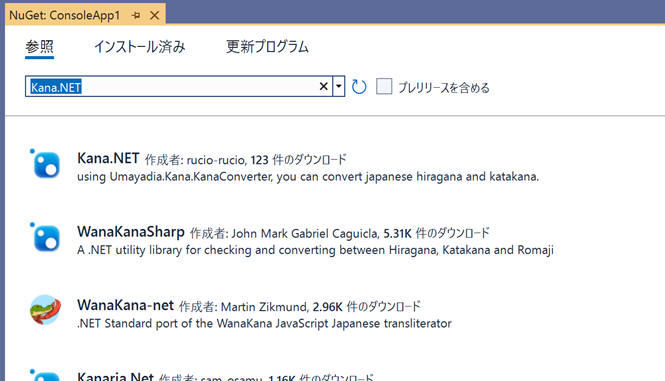Open the インストール済み tab
Image resolution: width=665 pixels, height=381 pixels.
point(140,47)
